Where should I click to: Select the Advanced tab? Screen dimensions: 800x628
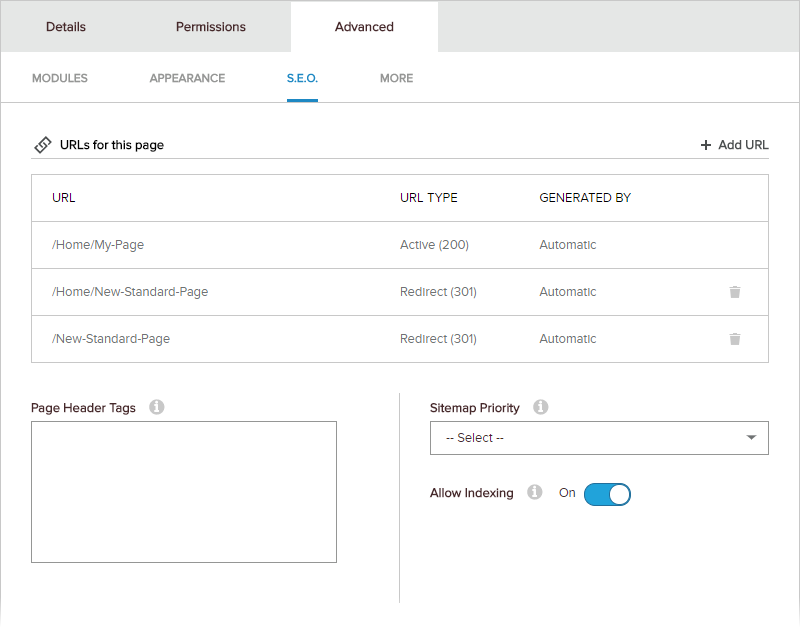(364, 27)
